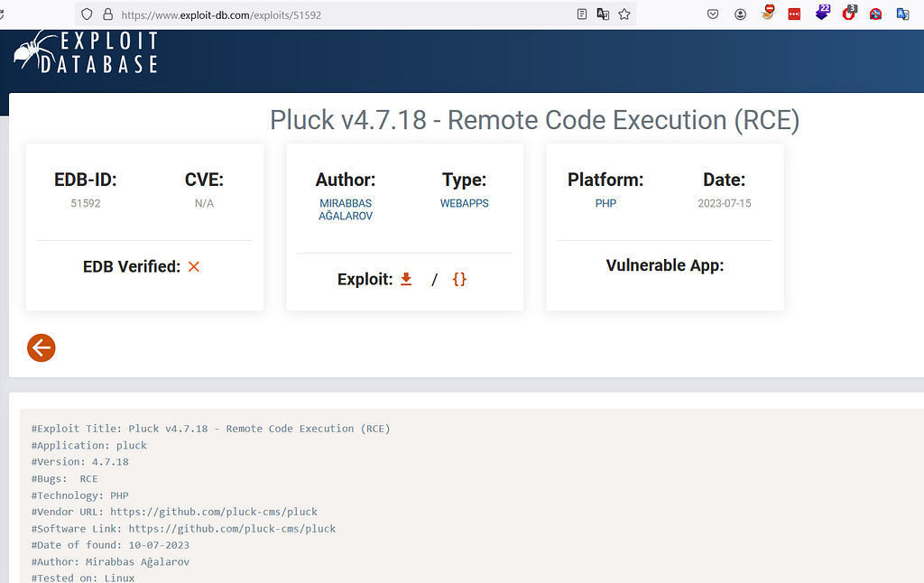The image size is (924, 583).
Task: Open the red password manager extension icon
Action: (794, 14)
